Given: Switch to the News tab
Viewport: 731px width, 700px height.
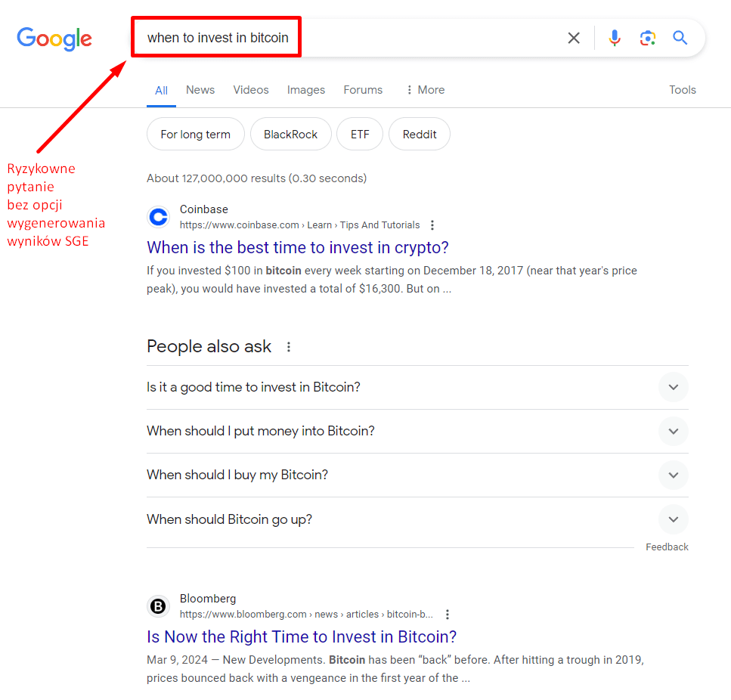Looking at the screenshot, I should [200, 90].
